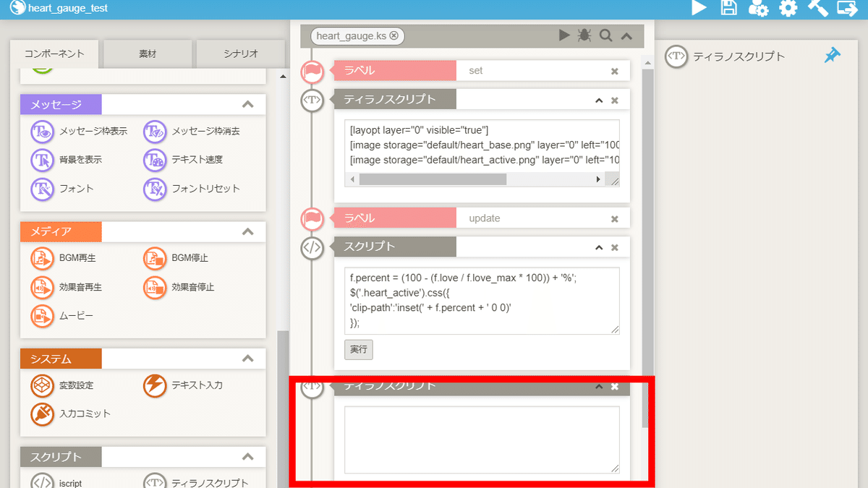Select the 'update' label flag icon
This screenshot has height=488, width=868.
[312, 218]
